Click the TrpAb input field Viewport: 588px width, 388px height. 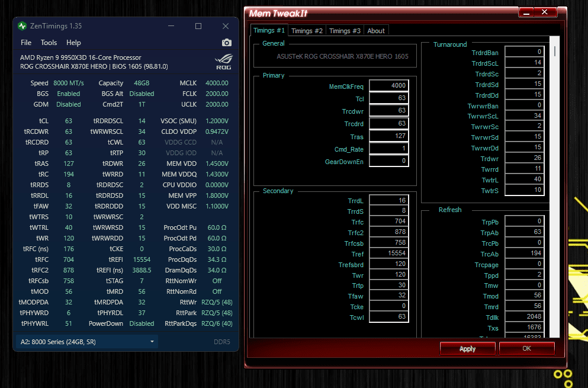click(x=524, y=232)
